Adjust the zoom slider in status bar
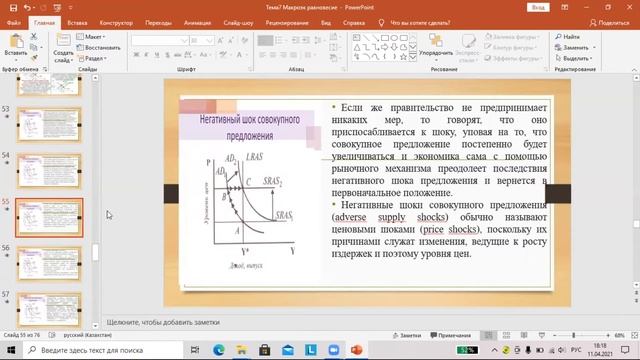The height and width of the screenshot is (360, 640). click(x=573, y=335)
